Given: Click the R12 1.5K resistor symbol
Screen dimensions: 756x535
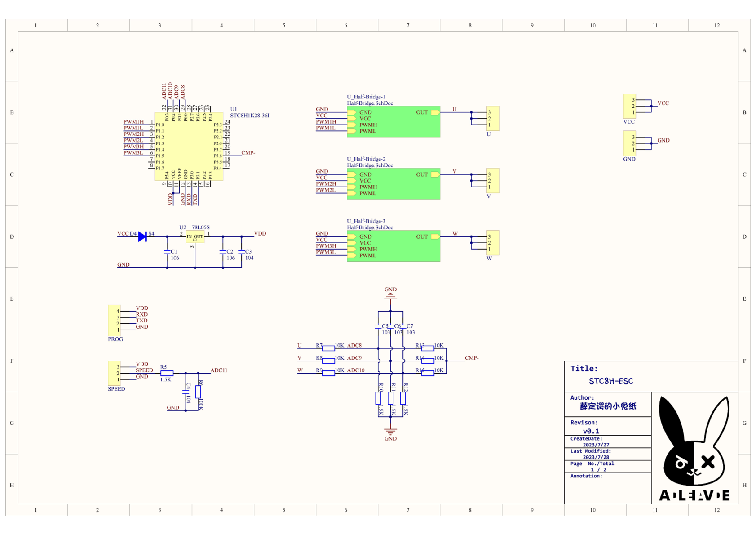Looking at the screenshot, I should tap(403, 398).
